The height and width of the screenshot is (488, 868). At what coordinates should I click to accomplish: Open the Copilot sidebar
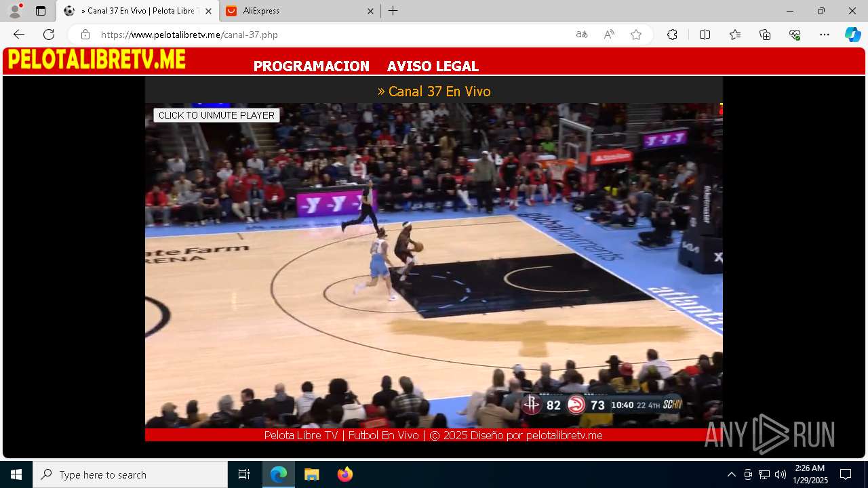[x=852, y=35]
